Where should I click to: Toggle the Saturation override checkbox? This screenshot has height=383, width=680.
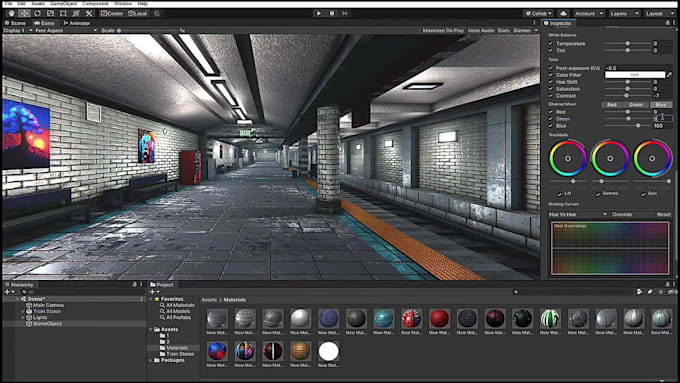tap(550, 89)
